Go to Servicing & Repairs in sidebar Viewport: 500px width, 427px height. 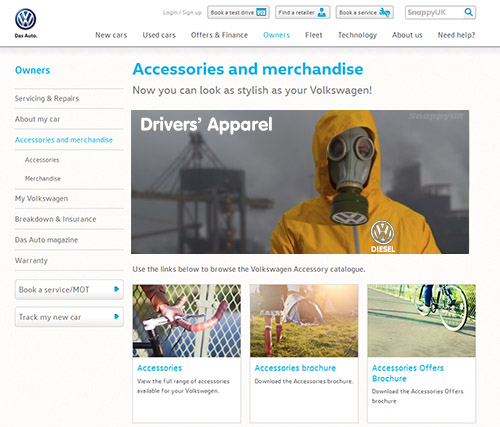pyautogui.click(x=47, y=99)
